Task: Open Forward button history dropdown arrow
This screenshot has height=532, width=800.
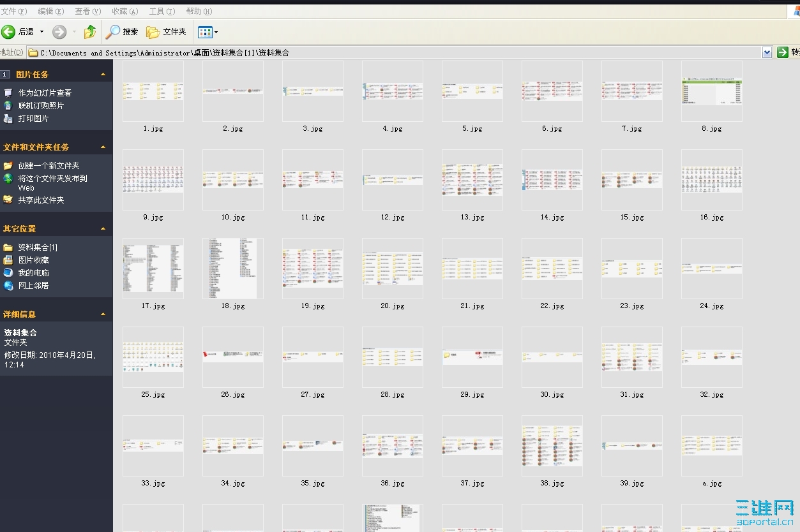Action: coord(74,32)
